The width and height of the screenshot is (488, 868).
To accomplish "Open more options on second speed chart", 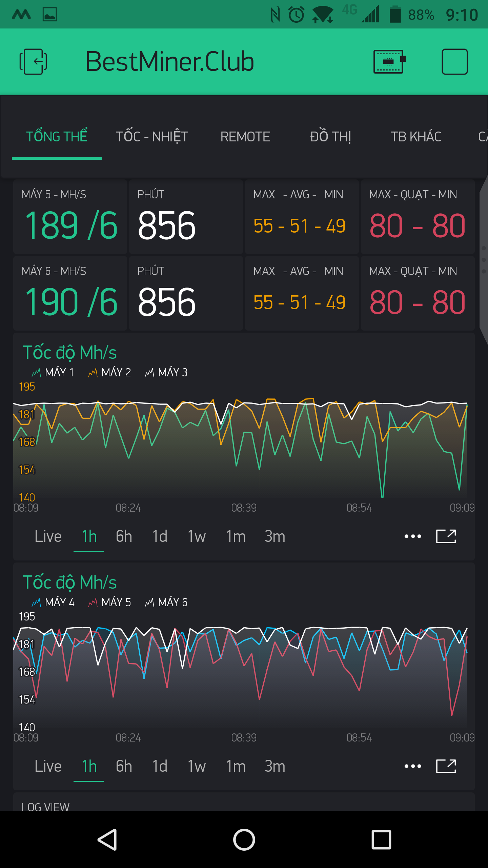I will click(x=413, y=766).
